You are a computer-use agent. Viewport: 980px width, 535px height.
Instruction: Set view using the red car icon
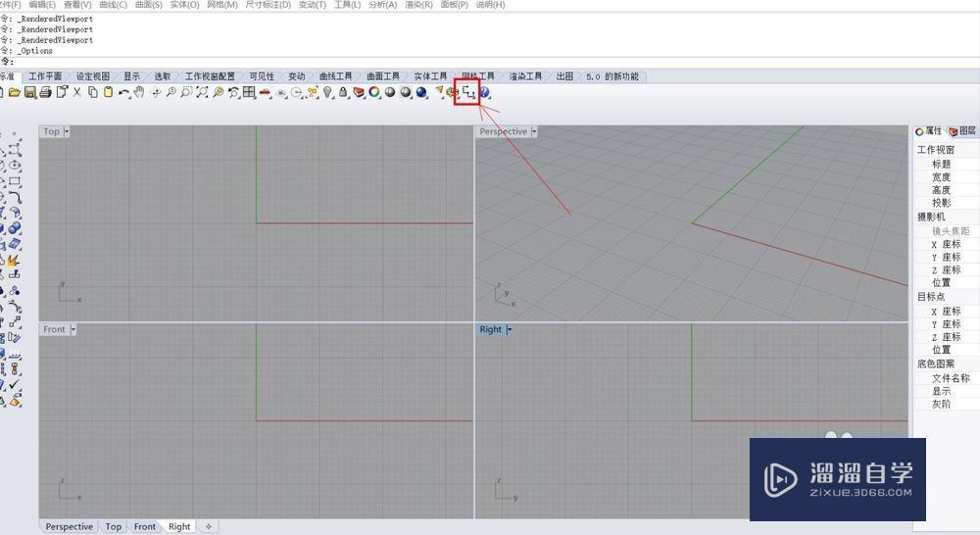click(265, 92)
